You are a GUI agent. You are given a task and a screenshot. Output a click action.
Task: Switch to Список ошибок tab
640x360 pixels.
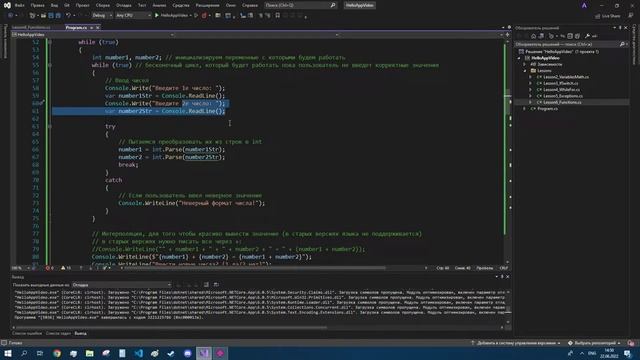coord(27,333)
